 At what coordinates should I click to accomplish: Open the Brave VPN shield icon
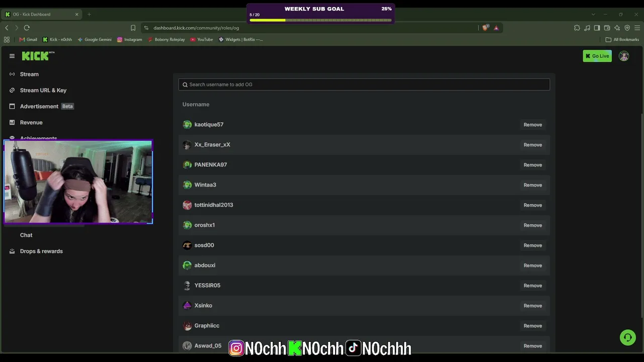(627, 28)
